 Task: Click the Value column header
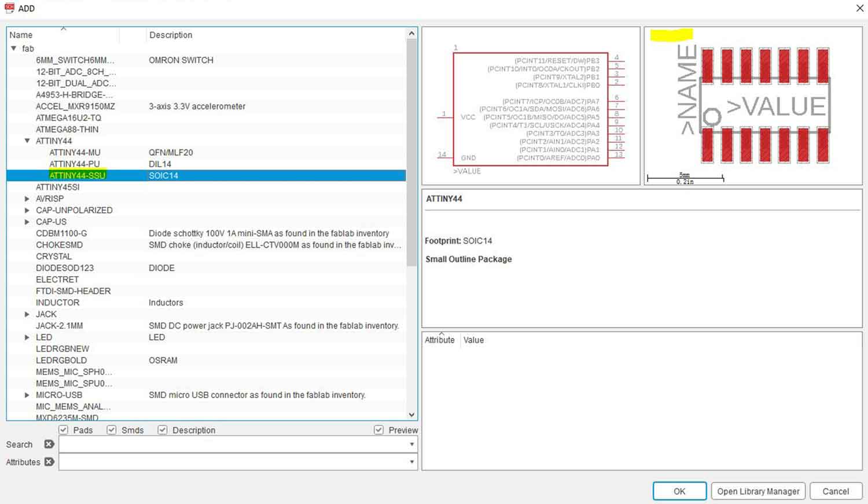(x=473, y=340)
